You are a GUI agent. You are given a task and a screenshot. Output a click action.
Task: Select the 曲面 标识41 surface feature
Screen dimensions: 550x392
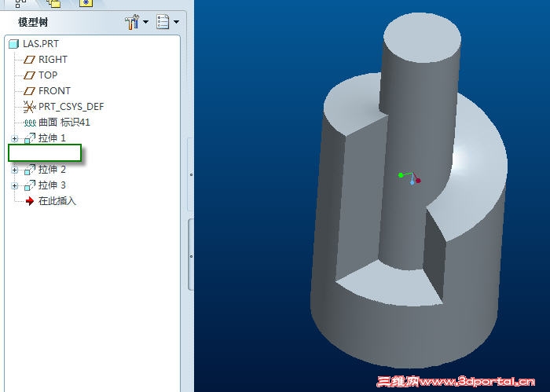click(x=57, y=123)
